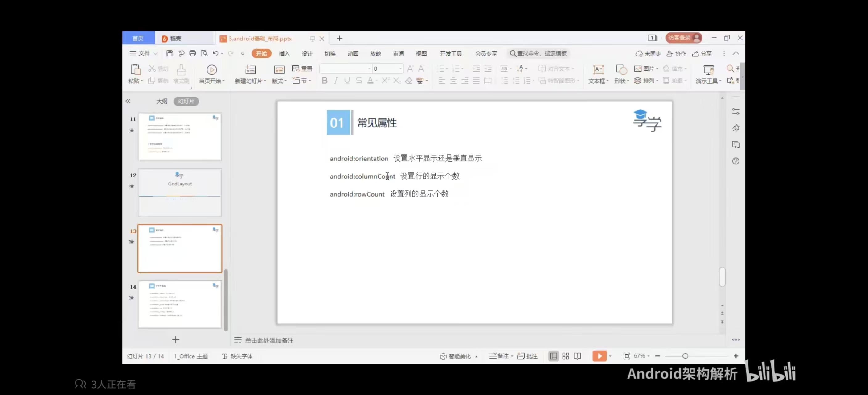
Task: Click the Comments (批注) button
Action: tap(527, 356)
